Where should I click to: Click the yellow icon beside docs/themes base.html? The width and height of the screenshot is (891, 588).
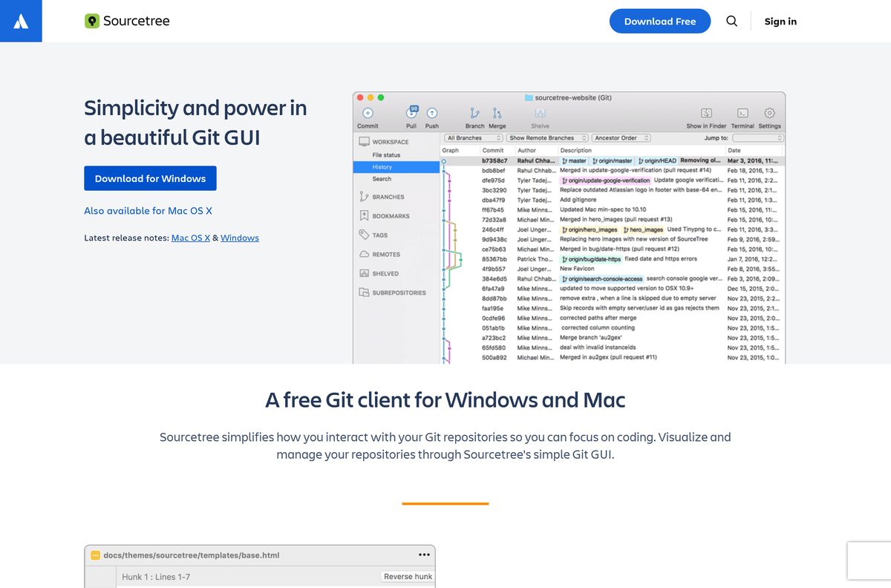tap(95, 555)
